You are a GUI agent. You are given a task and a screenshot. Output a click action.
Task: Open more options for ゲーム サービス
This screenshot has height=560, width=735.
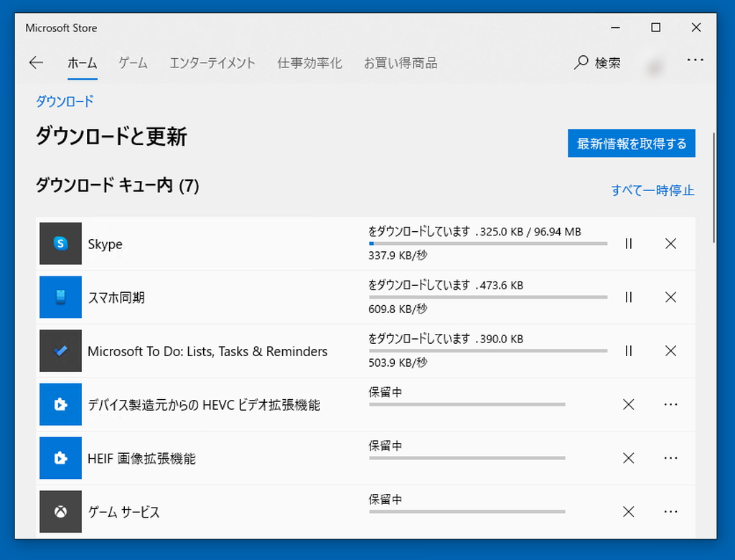click(x=670, y=511)
